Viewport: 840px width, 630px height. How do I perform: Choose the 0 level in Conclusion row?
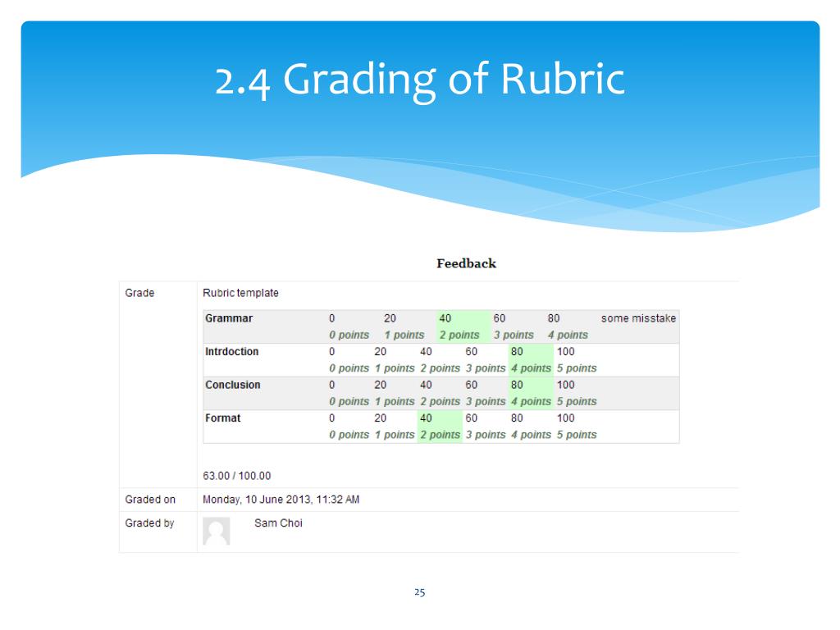tap(349, 393)
